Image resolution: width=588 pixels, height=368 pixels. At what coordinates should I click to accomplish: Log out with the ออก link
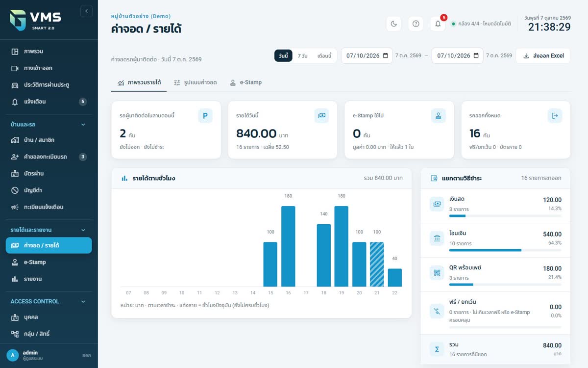[x=87, y=356]
